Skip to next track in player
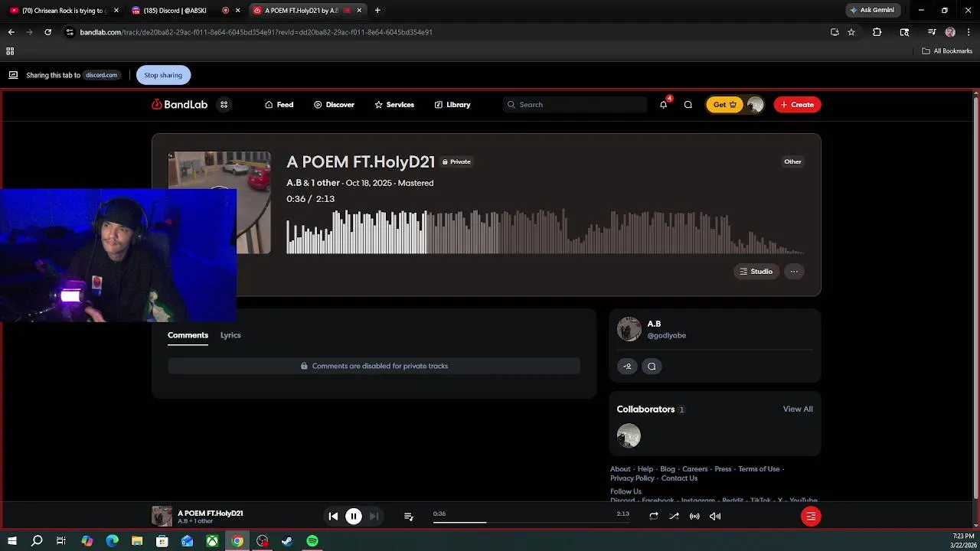 click(374, 517)
